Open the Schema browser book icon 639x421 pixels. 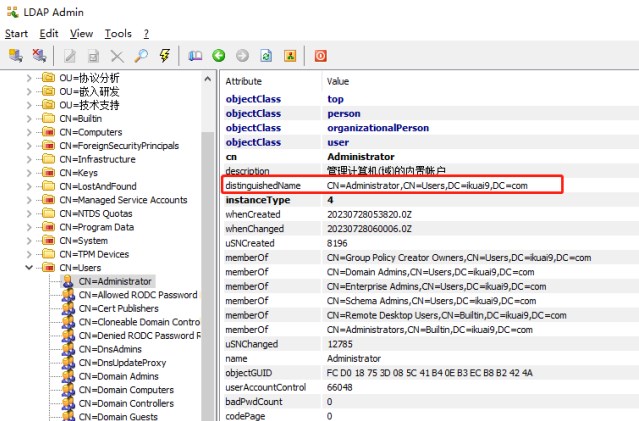pyautogui.click(x=195, y=56)
